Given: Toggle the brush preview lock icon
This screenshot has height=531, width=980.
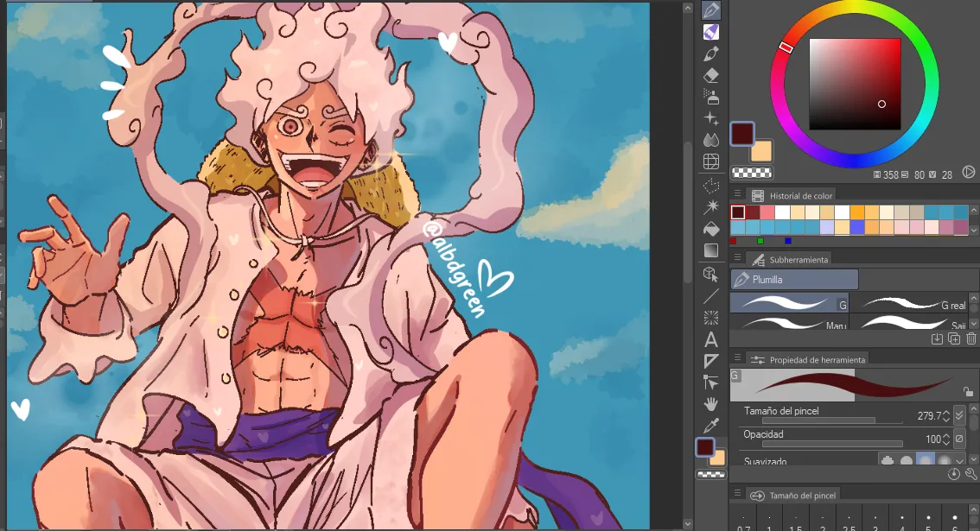Looking at the screenshot, I should (968, 392).
